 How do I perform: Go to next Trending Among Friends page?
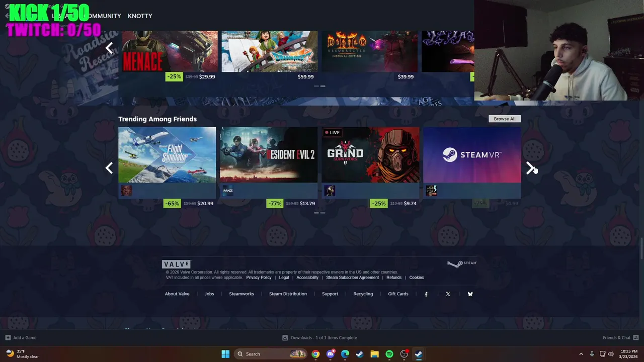[x=530, y=168]
